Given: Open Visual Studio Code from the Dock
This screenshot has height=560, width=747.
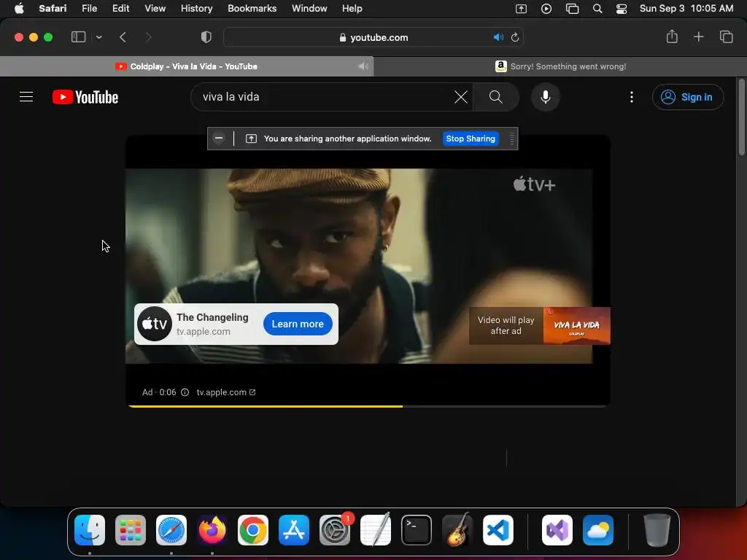Looking at the screenshot, I should [498, 530].
